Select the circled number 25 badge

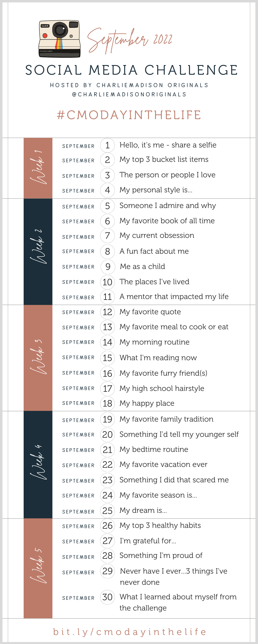click(x=107, y=510)
